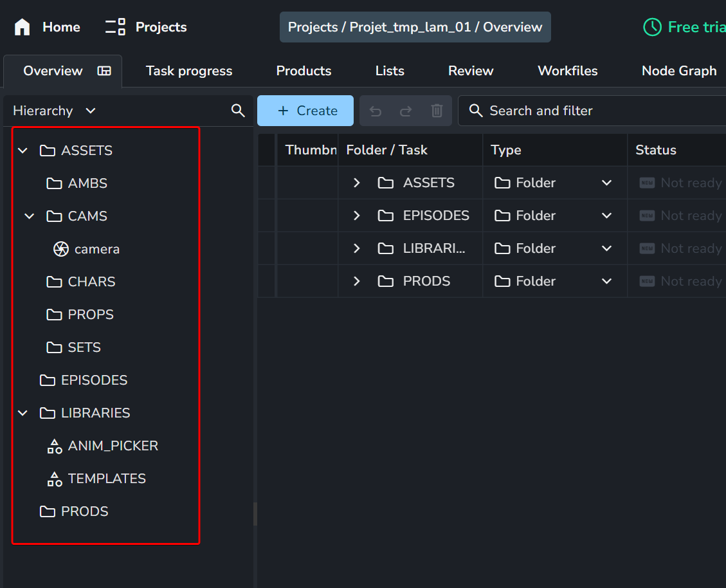
Task: Click the hierarchy search magnifier icon
Action: tap(238, 111)
